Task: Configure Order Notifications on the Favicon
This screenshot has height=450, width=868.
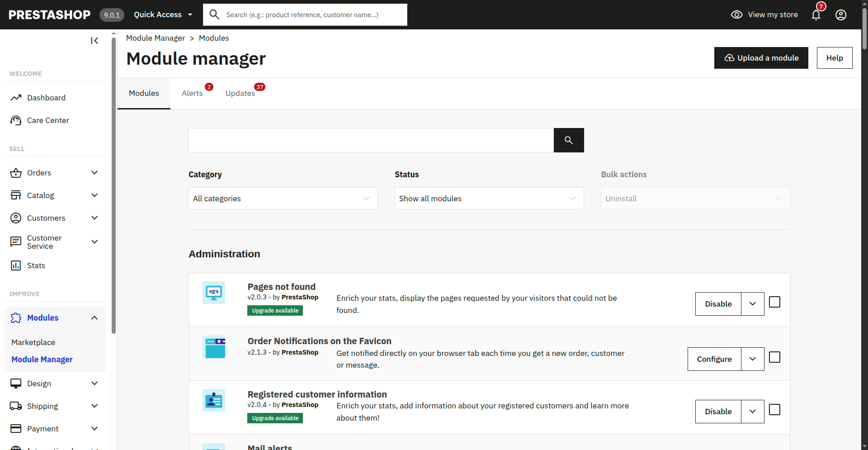Action: click(x=714, y=359)
